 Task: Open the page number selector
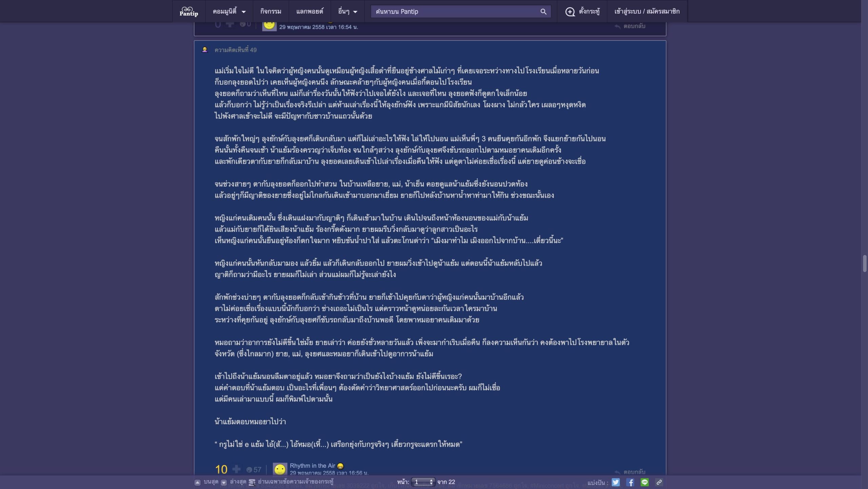pos(422,482)
